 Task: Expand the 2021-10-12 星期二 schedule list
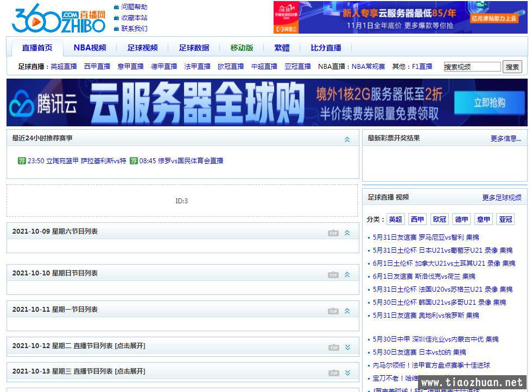pos(347,347)
